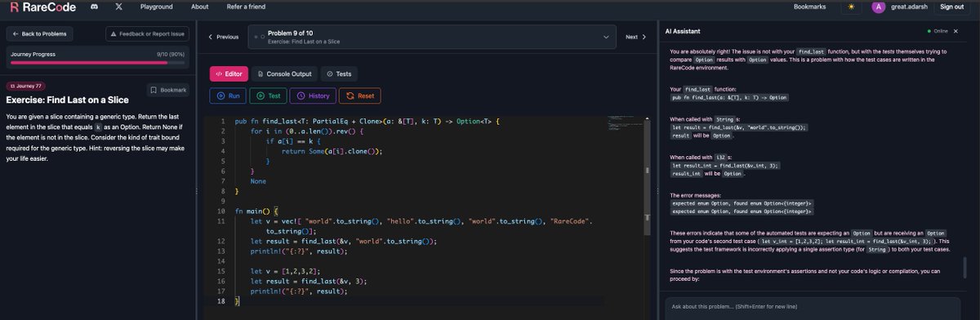
Task: Click the Journey Progress bar
Action: [x=97, y=62]
